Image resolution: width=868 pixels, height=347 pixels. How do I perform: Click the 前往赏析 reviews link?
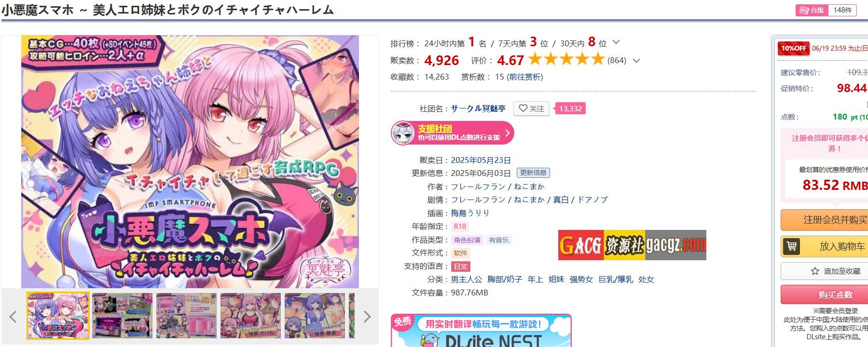(524, 77)
